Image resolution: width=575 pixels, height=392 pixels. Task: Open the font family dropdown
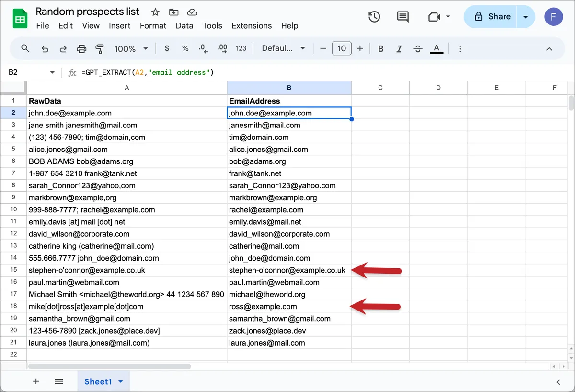tap(283, 48)
